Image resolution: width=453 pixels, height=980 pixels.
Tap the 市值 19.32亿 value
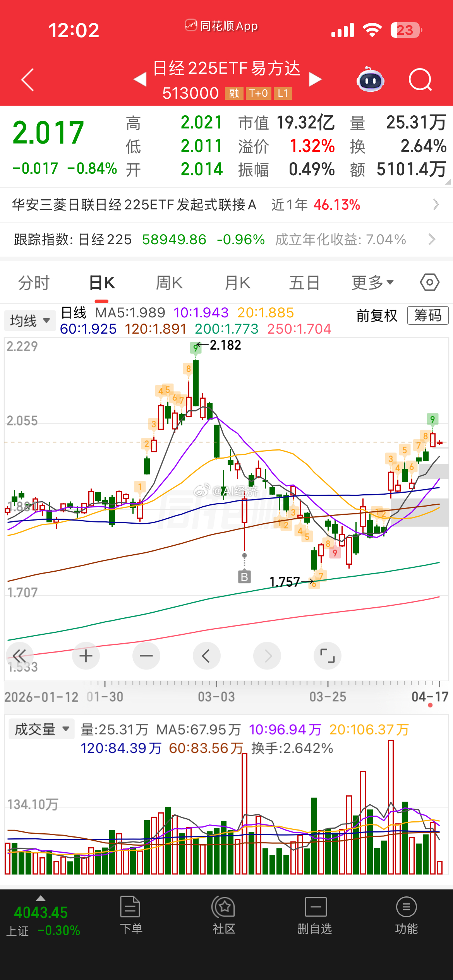306,123
